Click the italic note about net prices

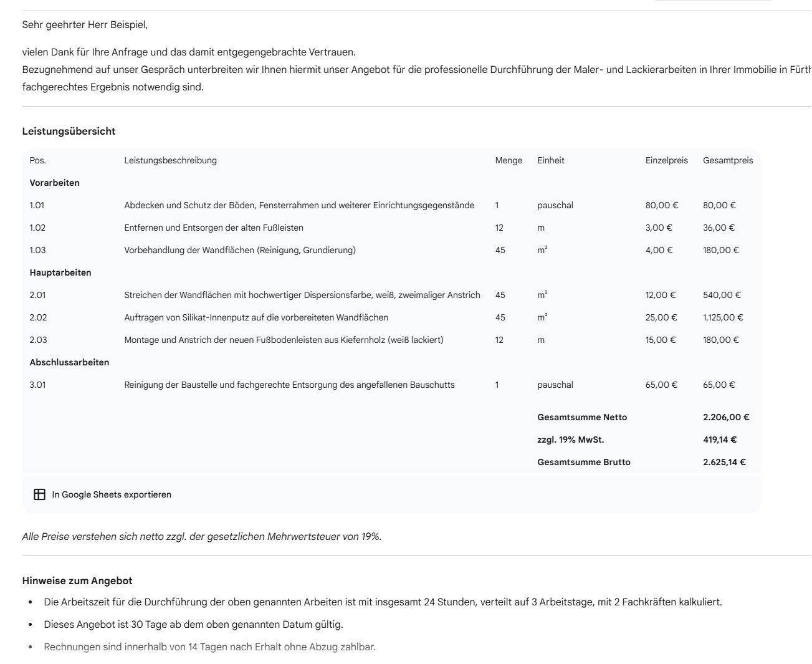201,536
